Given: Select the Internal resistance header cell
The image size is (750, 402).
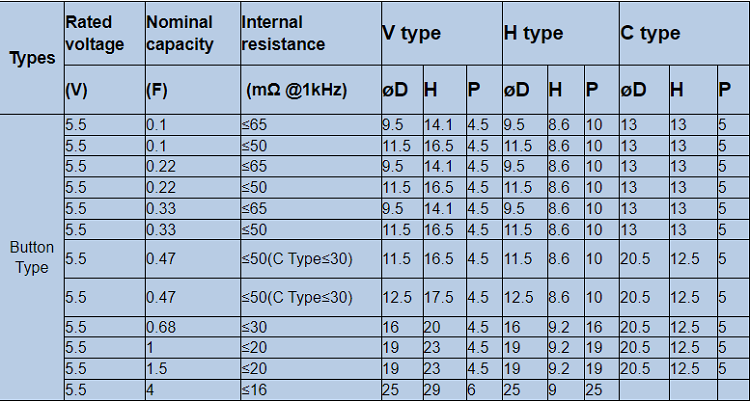Looking at the screenshot, I should 311,34.
